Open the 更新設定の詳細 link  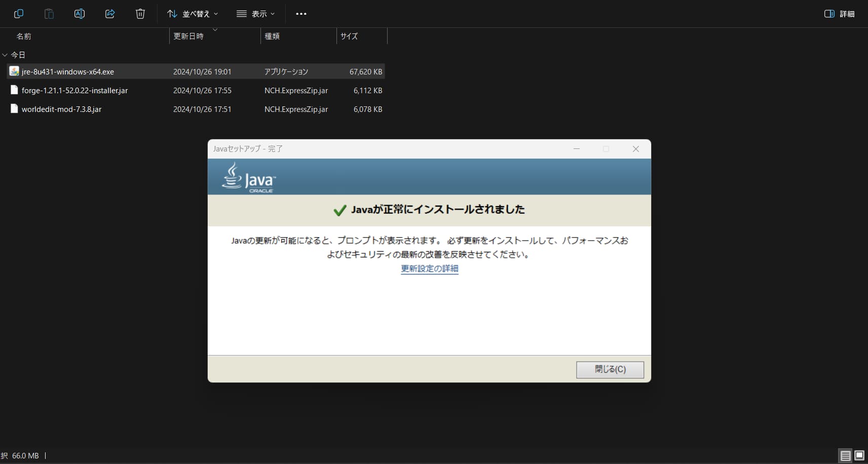pyautogui.click(x=429, y=268)
